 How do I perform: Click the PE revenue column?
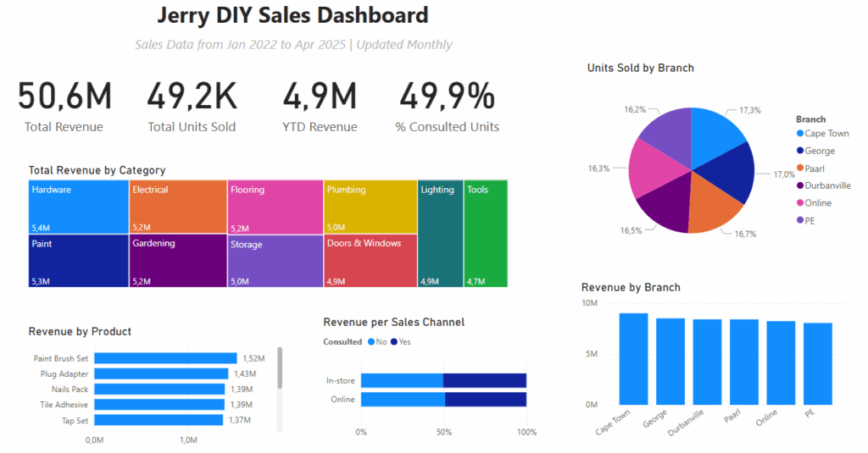point(818,364)
